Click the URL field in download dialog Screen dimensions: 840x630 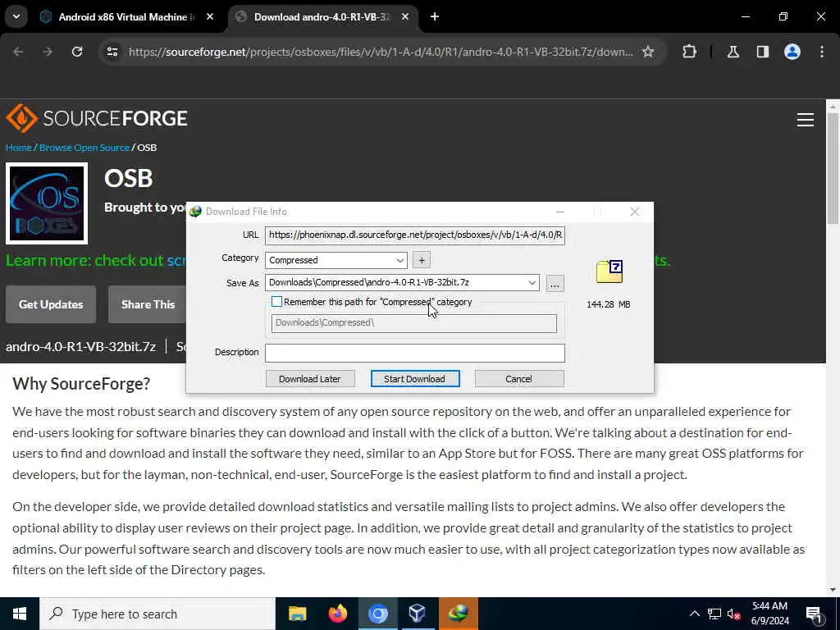pyautogui.click(x=414, y=235)
